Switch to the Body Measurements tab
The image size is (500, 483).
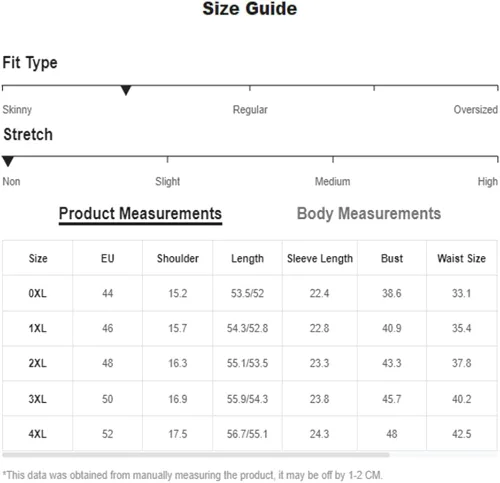pos(369,214)
